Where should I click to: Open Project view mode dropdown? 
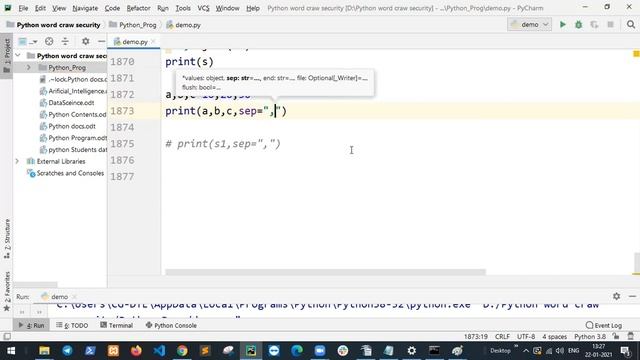tap(28, 41)
